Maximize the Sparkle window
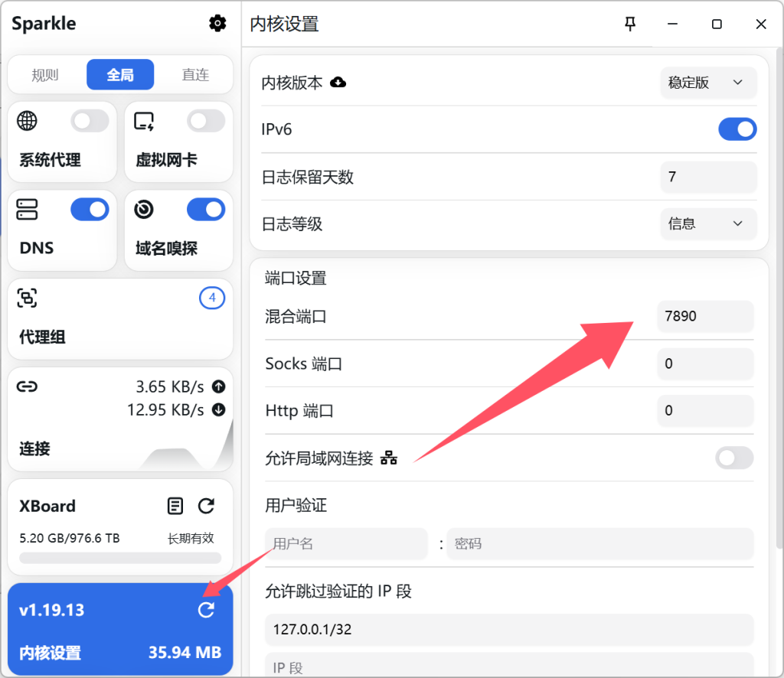 [x=717, y=24]
